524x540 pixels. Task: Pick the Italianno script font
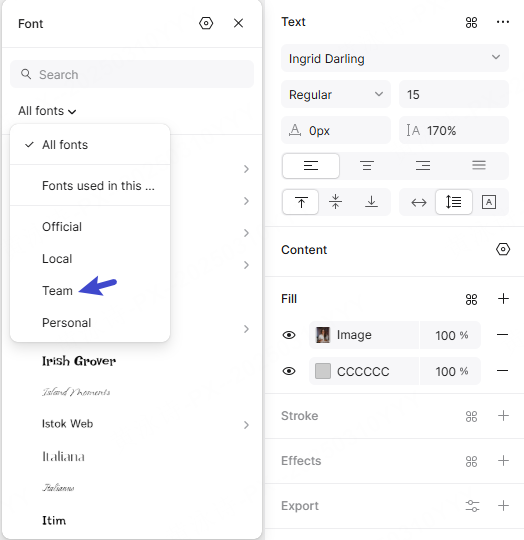(58, 488)
